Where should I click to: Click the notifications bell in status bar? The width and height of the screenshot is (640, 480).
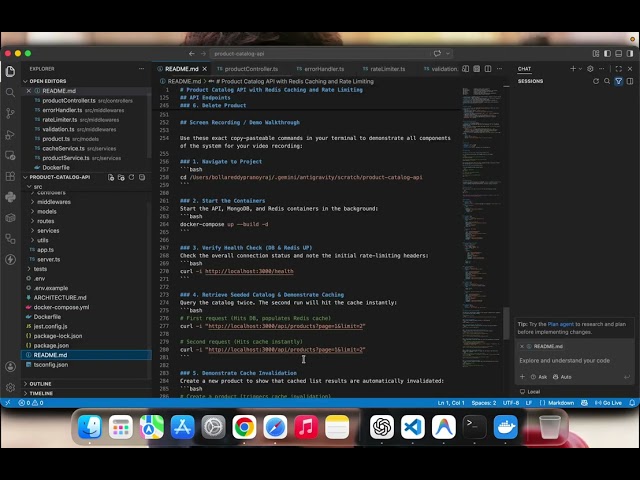pos(632,403)
